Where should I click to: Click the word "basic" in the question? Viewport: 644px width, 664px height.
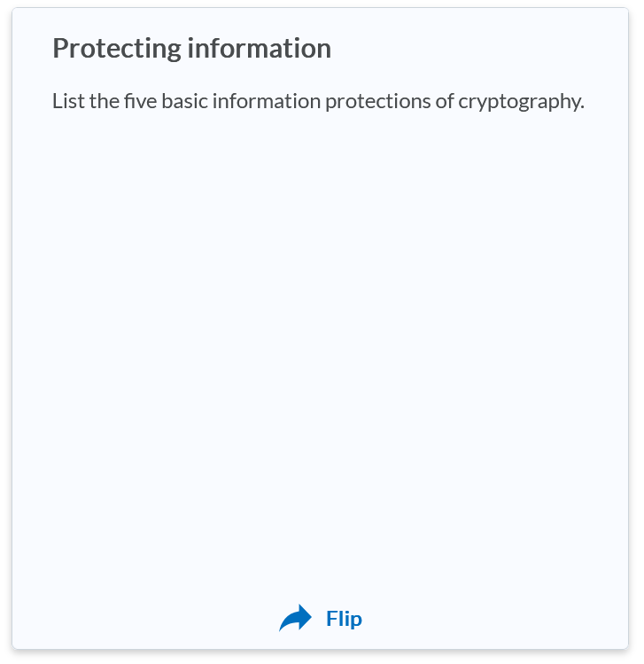point(183,101)
